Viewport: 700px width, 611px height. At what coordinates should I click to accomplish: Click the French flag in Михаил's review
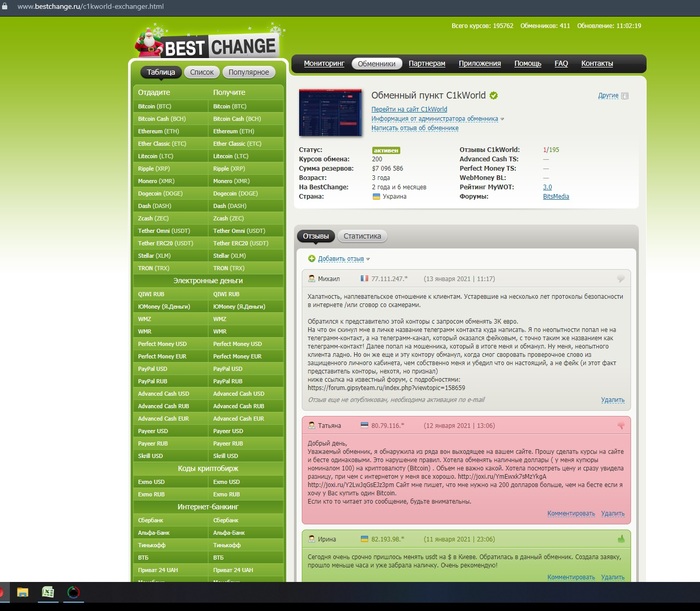[364, 278]
